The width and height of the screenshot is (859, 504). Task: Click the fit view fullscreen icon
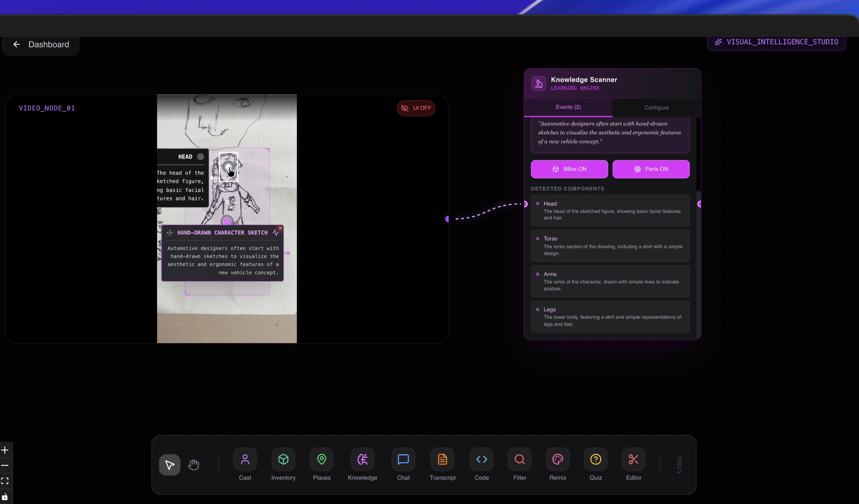5,481
